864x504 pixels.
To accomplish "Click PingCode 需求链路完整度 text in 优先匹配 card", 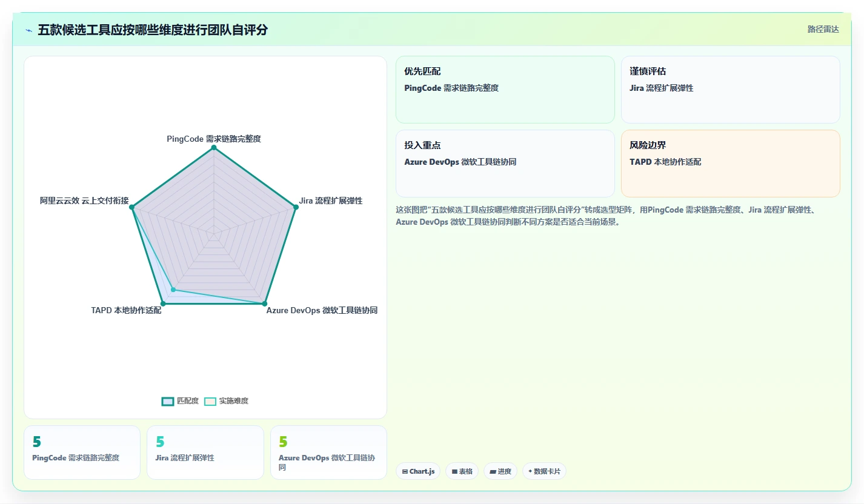I will (451, 88).
